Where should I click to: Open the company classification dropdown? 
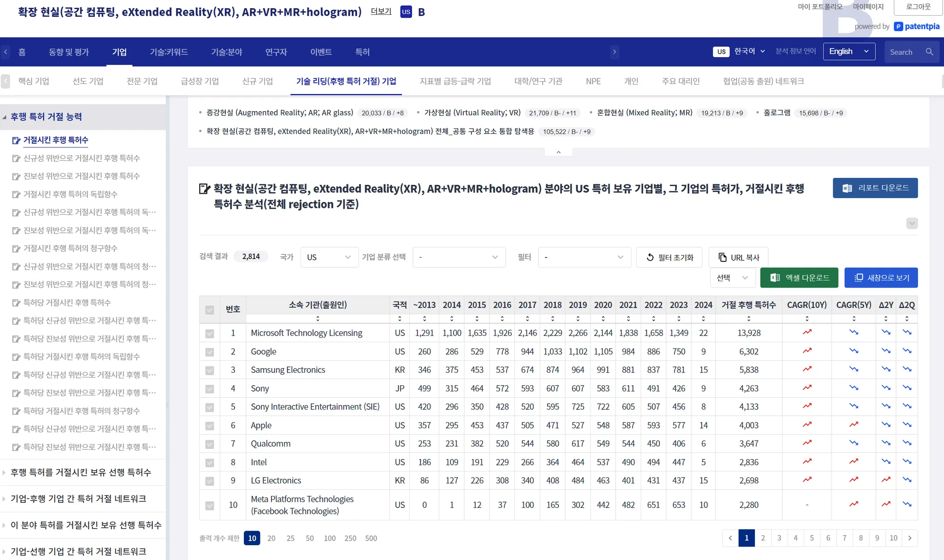click(459, 257)
